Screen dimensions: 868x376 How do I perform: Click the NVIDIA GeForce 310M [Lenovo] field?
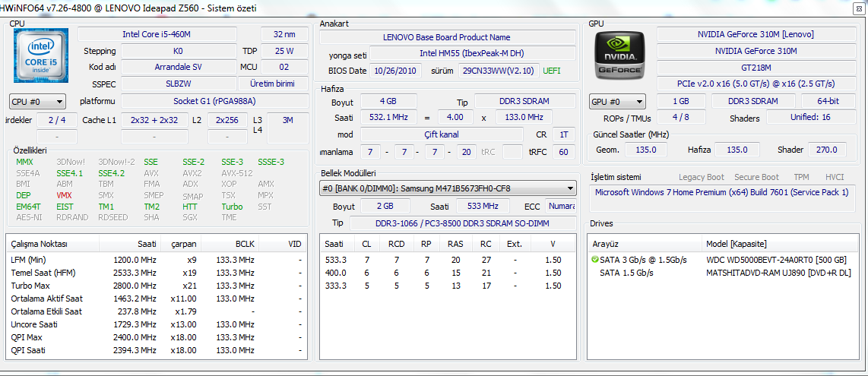pyautogui.click(x=756, y=34)
